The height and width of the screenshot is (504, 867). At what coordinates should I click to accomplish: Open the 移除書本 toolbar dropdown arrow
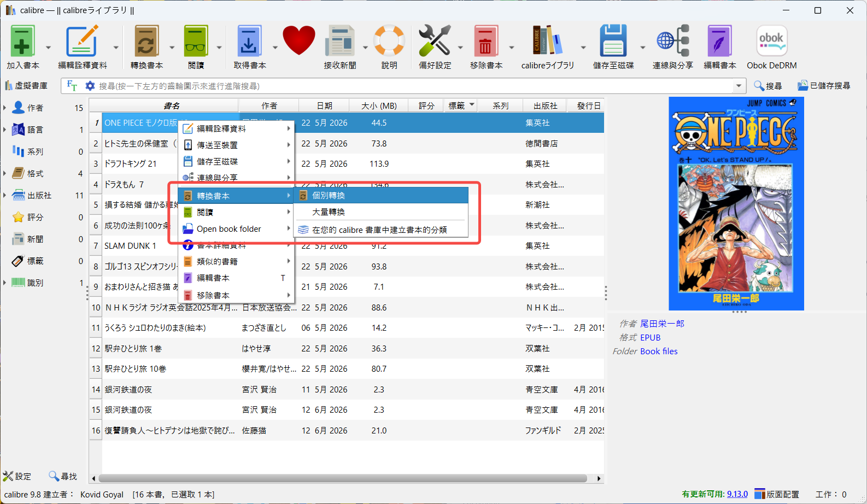tap(512, 48)
